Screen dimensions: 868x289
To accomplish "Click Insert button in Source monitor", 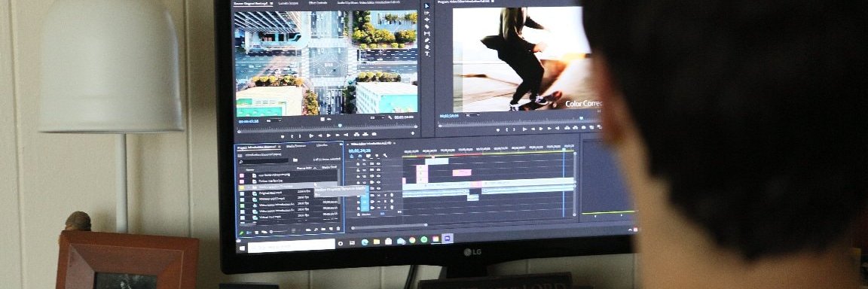I will (x=356, y=135).
